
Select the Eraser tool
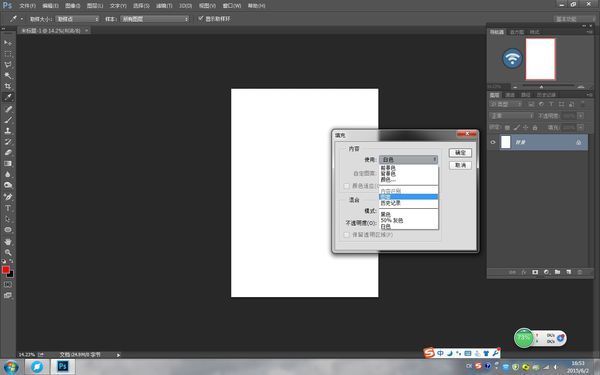click(x=8, y=152)
